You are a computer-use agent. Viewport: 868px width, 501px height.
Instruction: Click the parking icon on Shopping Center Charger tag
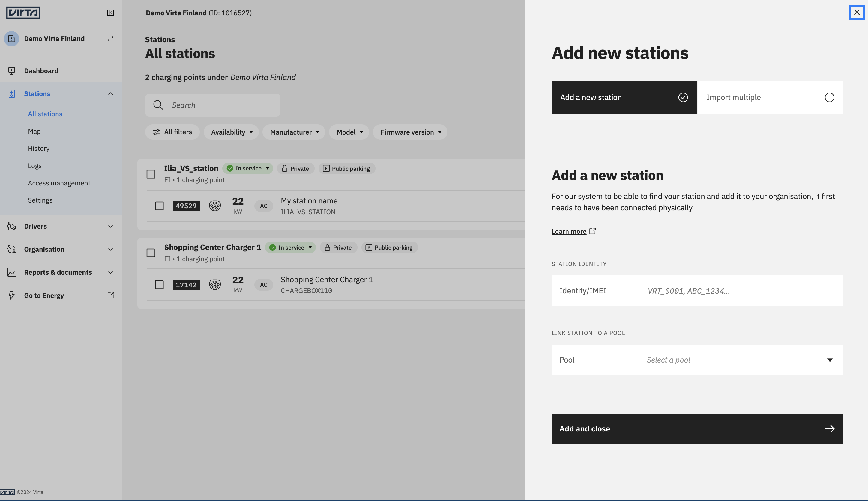point(369,248)
